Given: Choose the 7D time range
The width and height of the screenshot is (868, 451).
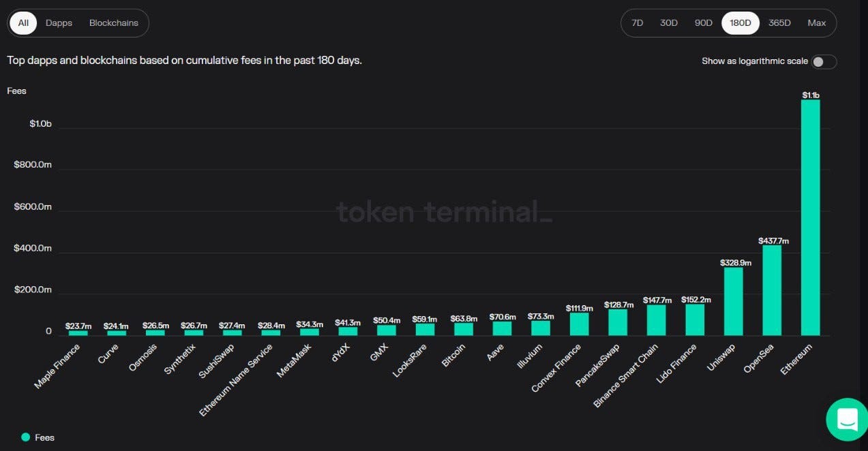Looking at the screenshot, I should 638,23.
